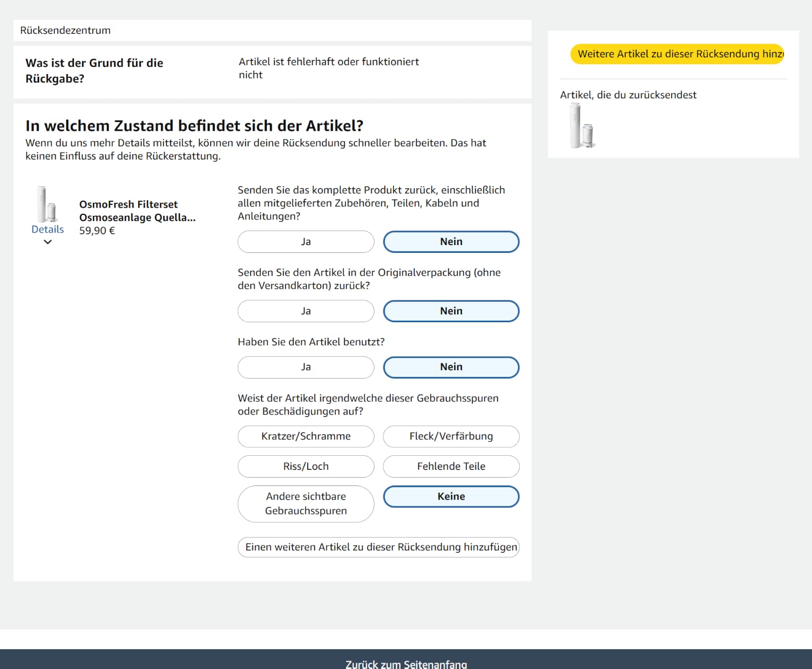Screen dimensions: 812x669
Task: Click 'Einen weiteren Artikel zu dieser Rücksendung hinzufügen'
Action: point(379,547)
